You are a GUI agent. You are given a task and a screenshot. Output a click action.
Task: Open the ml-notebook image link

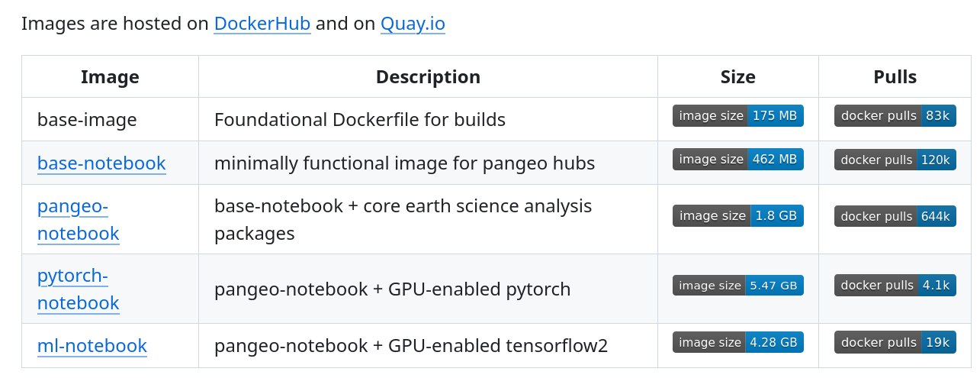coord(92,346)
